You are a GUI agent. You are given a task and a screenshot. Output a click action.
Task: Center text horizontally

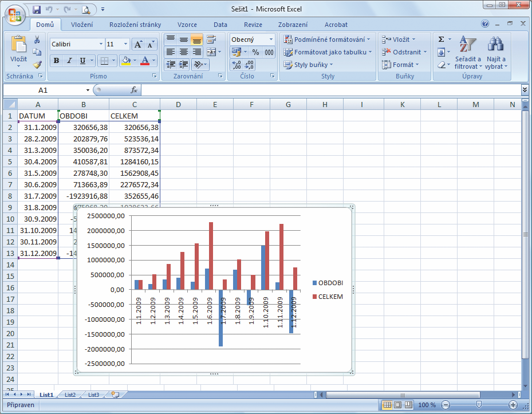pos(184,52)
